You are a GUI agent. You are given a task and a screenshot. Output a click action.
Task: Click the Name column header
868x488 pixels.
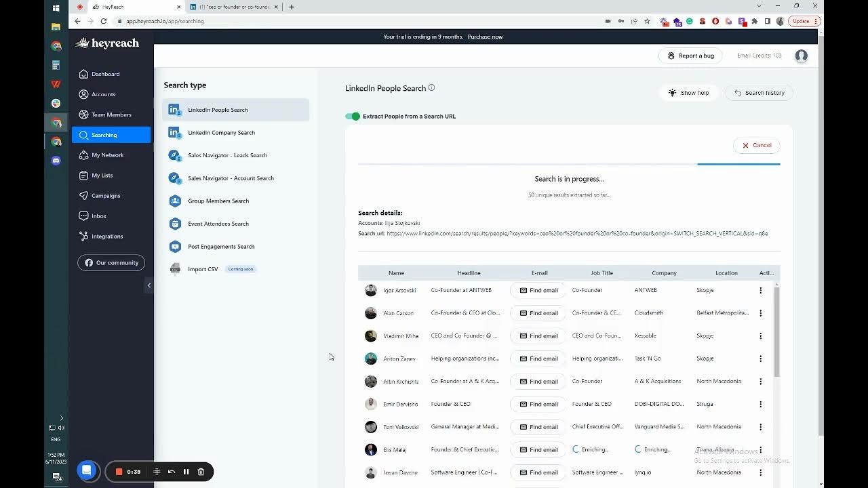tap(396, 273)
